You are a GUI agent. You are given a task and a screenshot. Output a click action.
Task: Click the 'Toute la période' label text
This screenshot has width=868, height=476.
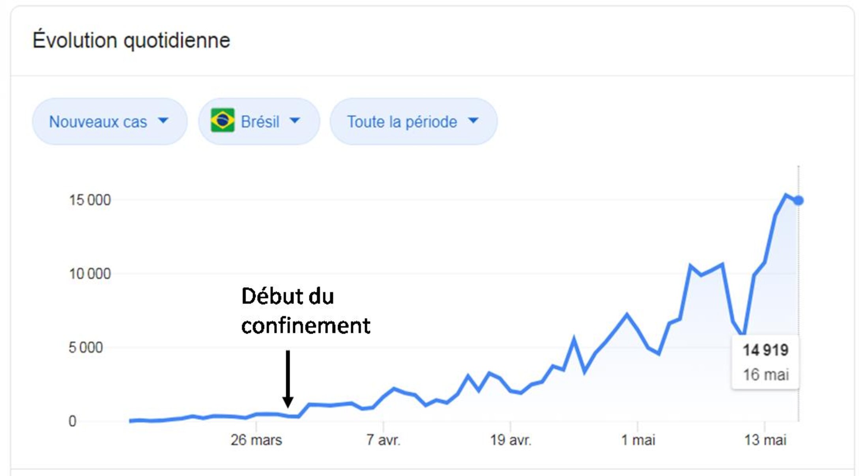(402, 122)
